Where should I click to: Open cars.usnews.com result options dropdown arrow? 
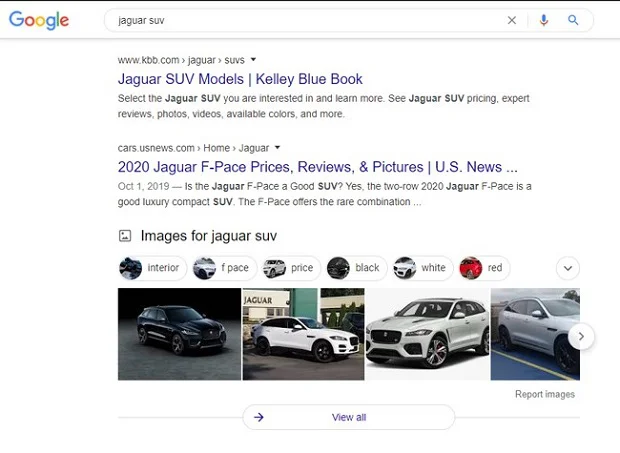tap(278, 147)
